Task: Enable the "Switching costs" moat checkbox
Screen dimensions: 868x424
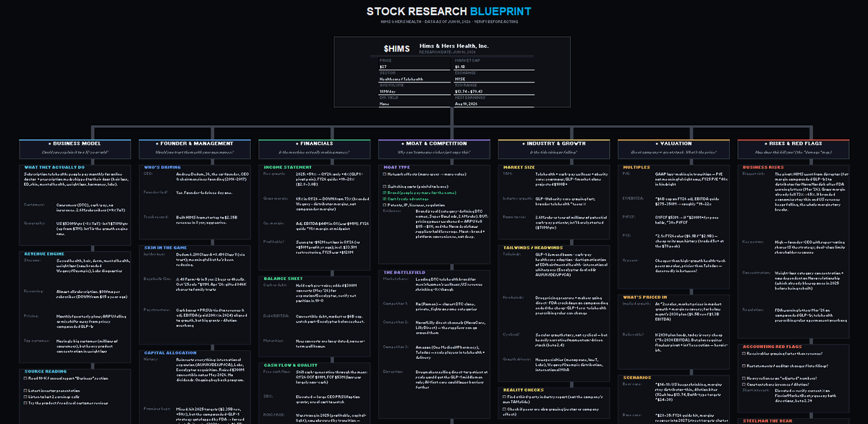Action: click(383, 186)
